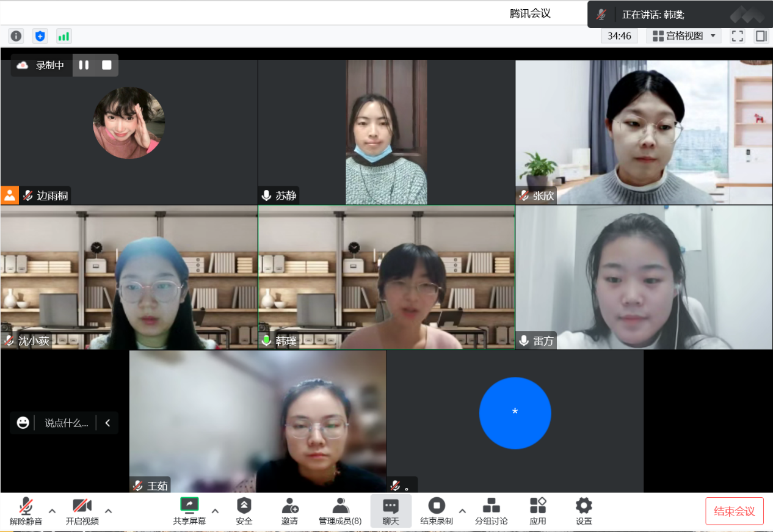Image resolution: width=773 pixels, height=532 pixels.
Task: Unmute microphone (解除静音)
Action: [x=26, y=511]
